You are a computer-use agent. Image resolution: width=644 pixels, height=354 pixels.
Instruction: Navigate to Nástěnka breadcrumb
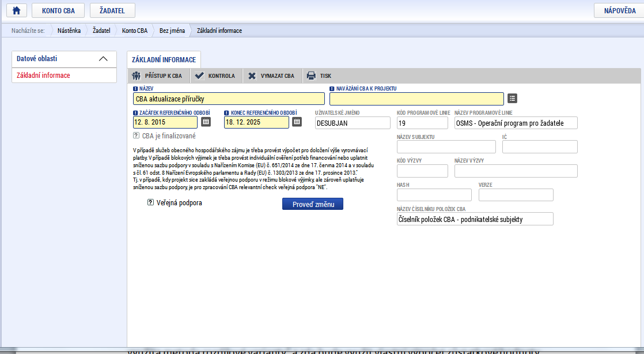(x=69, y=31)
